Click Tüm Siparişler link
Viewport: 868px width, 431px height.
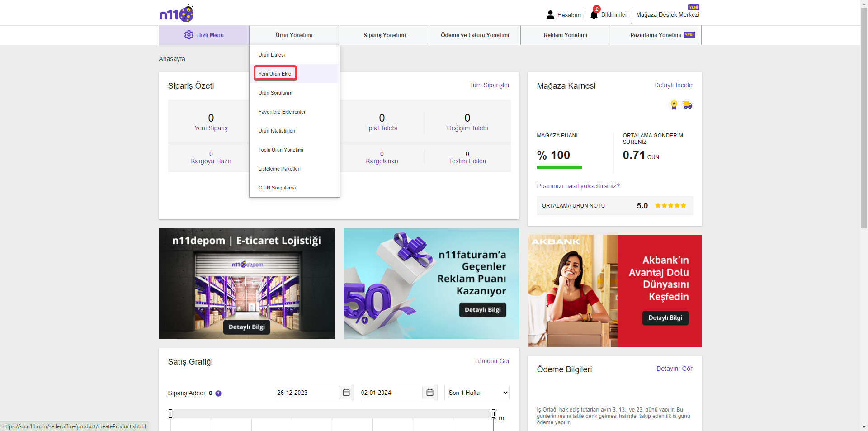pos(489,85)
